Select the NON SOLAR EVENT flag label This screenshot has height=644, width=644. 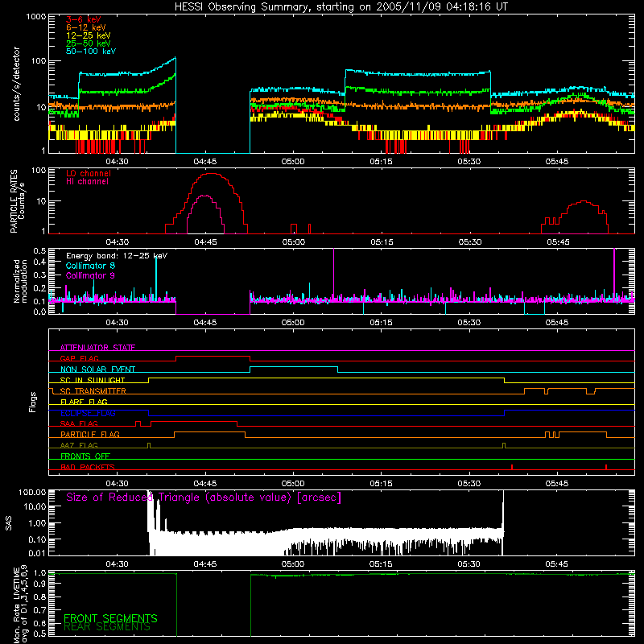pyautogui.click(x=97, y=369)
